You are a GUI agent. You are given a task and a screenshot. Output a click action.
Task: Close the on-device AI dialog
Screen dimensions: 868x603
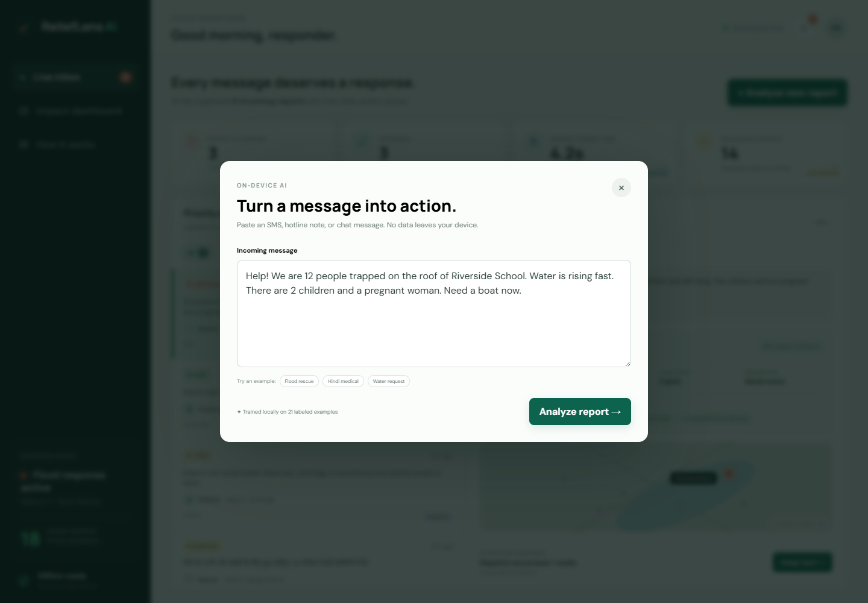point(621,188)
